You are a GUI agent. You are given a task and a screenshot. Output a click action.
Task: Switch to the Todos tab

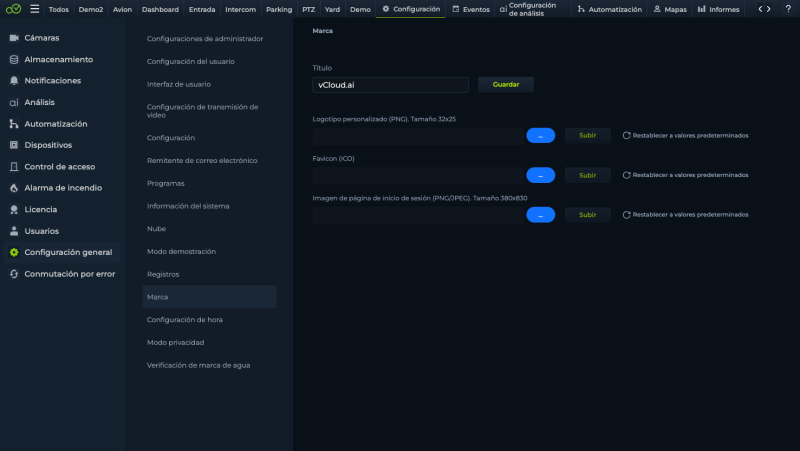tap(59, 9)
